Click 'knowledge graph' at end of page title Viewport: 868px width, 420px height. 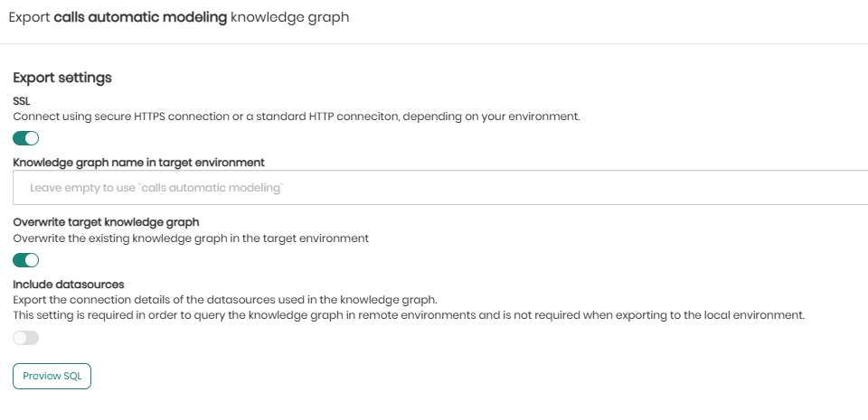(289, 17)
